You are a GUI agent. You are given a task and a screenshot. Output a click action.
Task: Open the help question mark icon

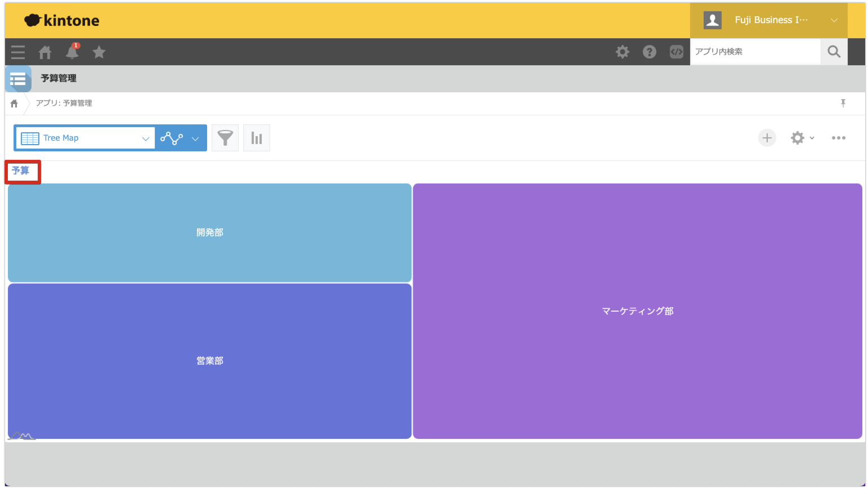(650, 52)
